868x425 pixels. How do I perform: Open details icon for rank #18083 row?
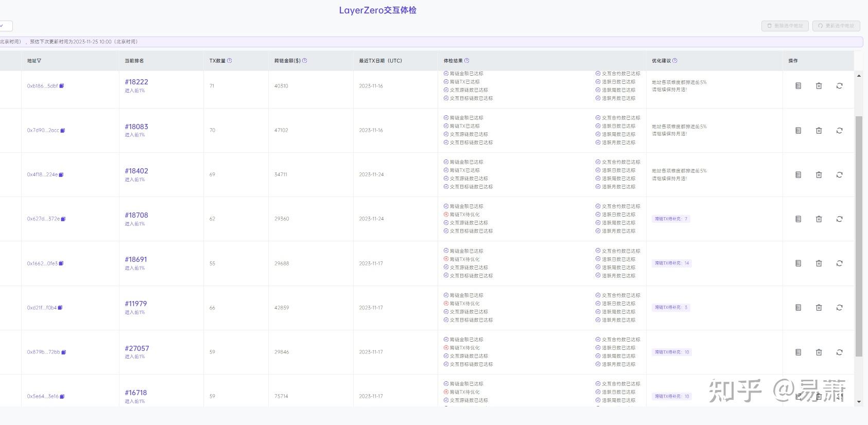[798, 130]
